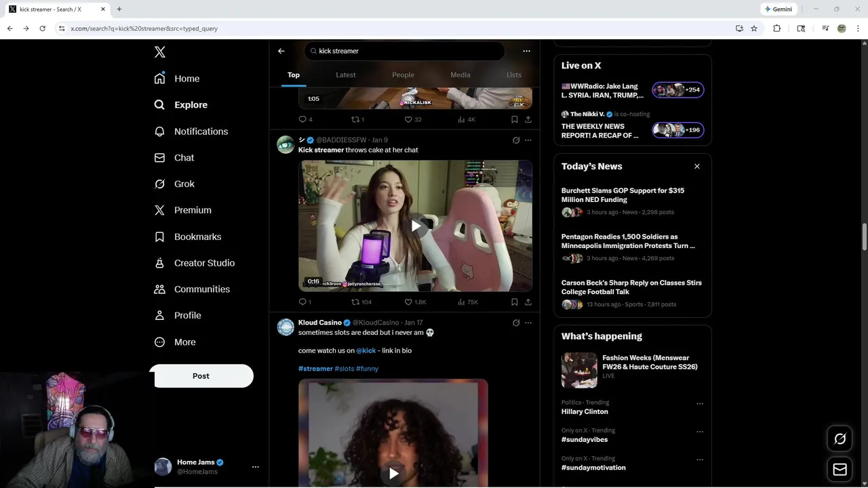Bookmark the BADDIESSFW post
Viewport: 868px width, 488px height.
tap(515, 302)
